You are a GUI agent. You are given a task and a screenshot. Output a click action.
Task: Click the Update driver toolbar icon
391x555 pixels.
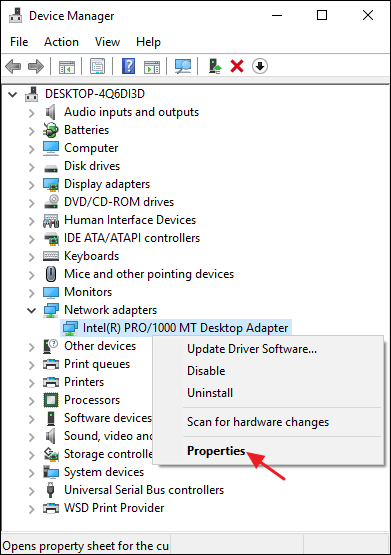(214, 66)
